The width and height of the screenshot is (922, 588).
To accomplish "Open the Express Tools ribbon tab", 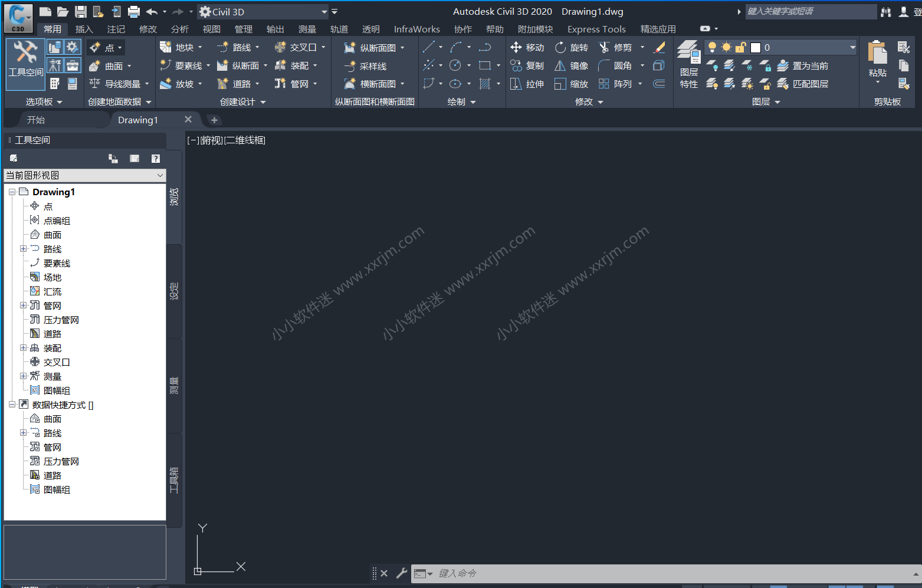I will (x=596, y=29).
